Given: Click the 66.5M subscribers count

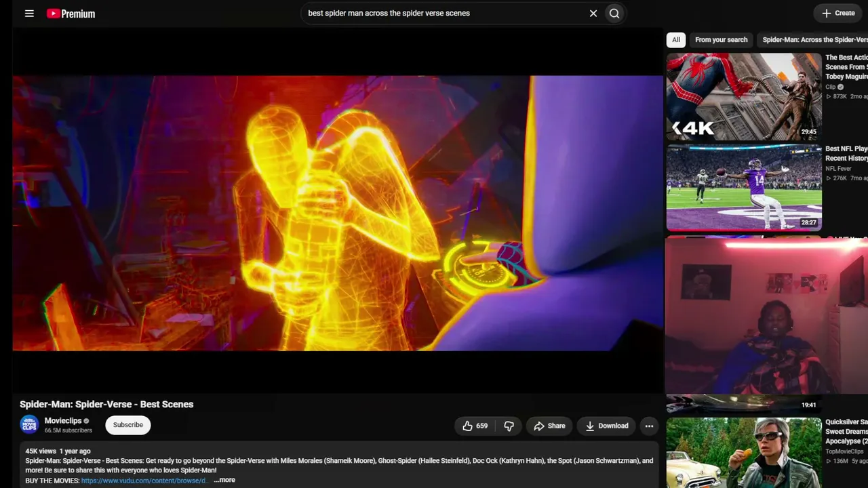Looking at the screenshot, I should [x=68, y=430].
